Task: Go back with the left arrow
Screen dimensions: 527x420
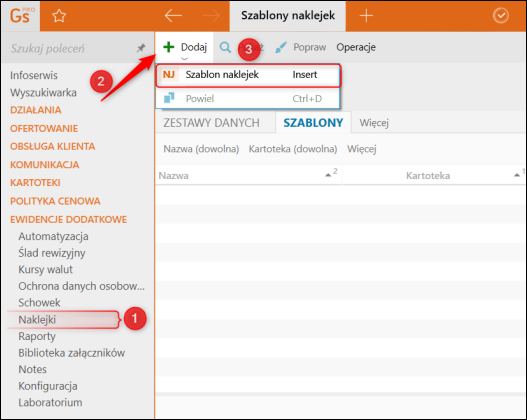Action: [x=173, y=15]
